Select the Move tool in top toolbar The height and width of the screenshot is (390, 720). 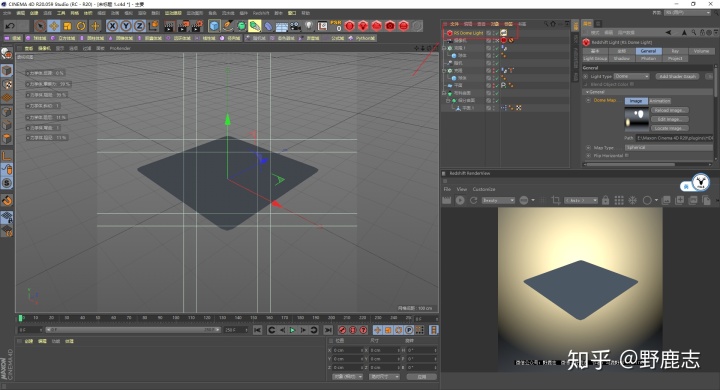pos(54,26)
